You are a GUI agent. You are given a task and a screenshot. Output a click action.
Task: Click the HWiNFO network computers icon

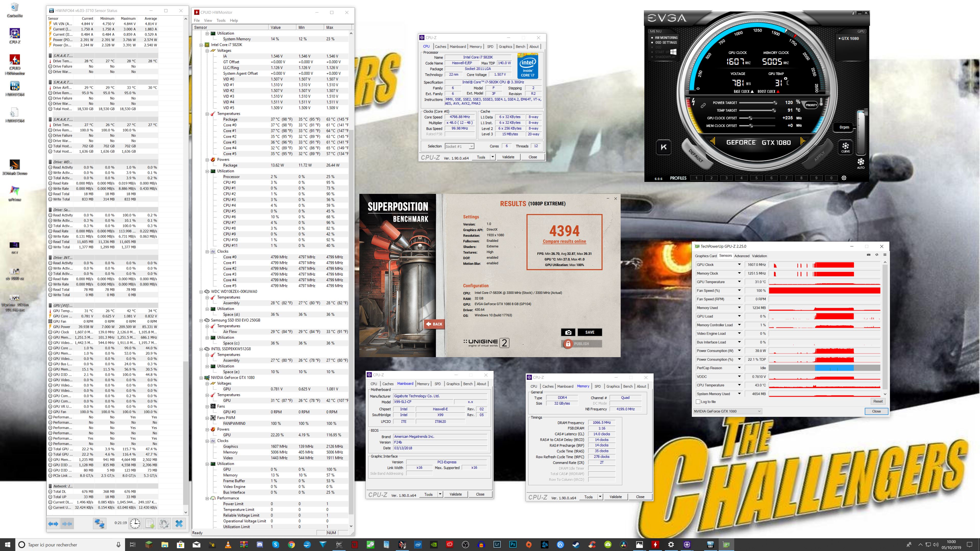[x=100, y=524]
